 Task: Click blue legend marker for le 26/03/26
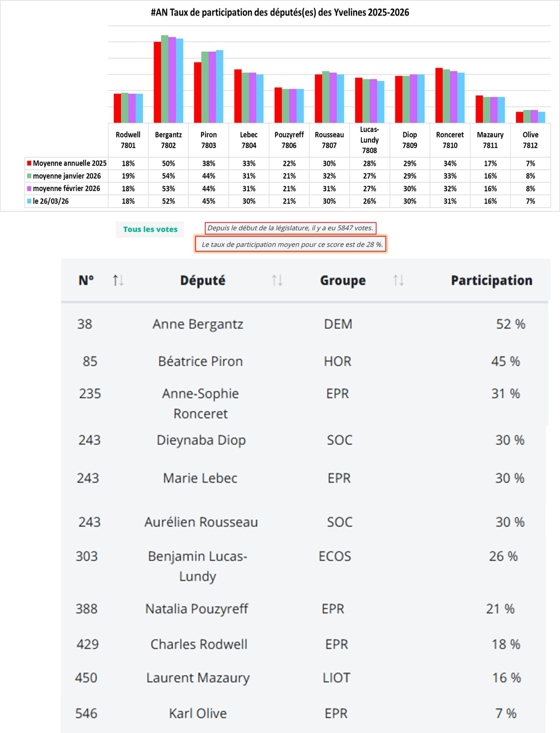point(29,201)
